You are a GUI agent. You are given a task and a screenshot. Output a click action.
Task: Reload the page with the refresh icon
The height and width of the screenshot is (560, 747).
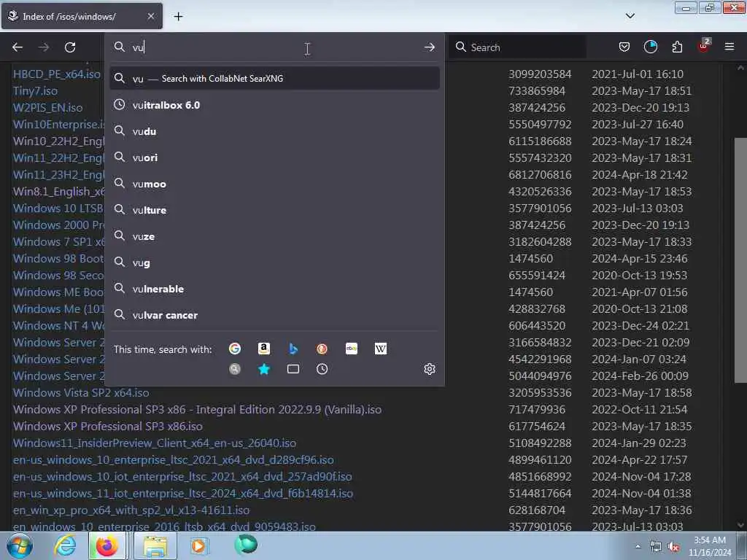70,47
